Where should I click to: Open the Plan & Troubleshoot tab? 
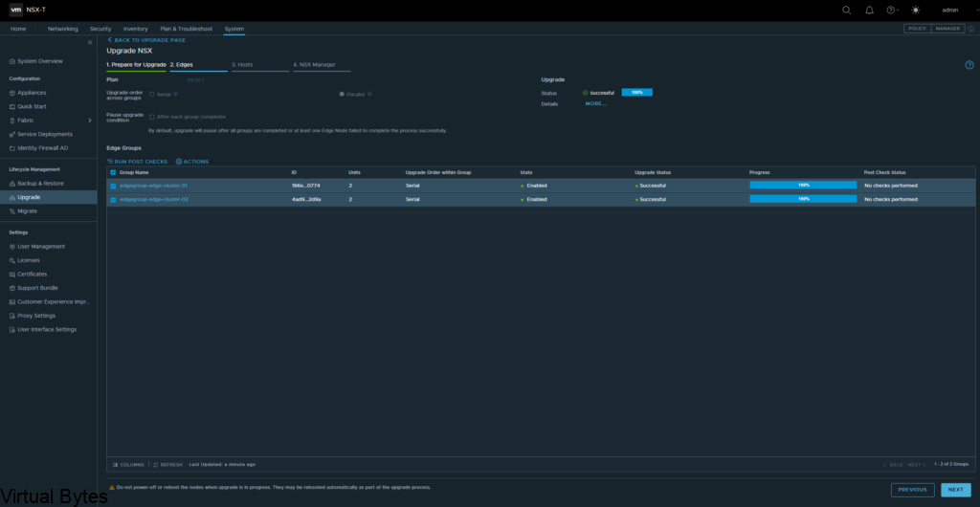click(x=187, y=29)
